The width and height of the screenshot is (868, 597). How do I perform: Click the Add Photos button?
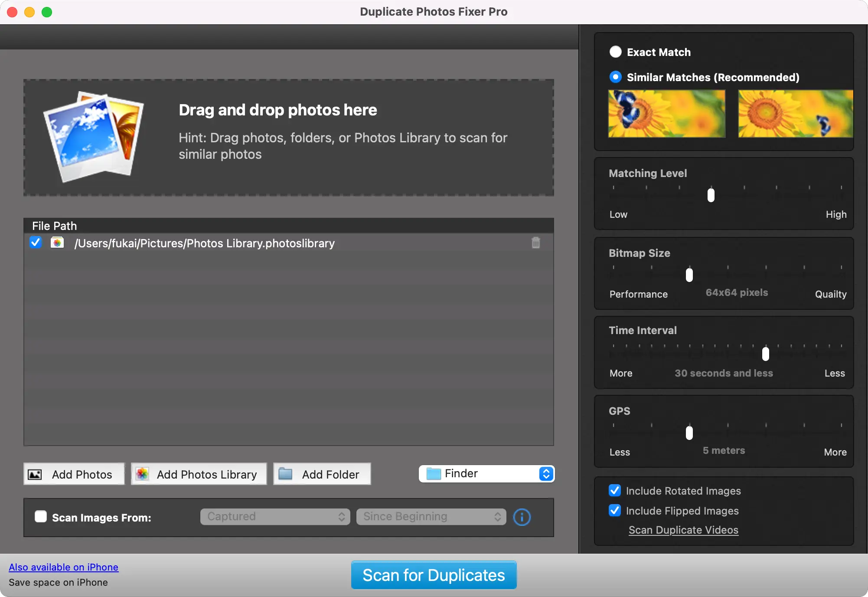pyautogui.click(x=74, y=474)
